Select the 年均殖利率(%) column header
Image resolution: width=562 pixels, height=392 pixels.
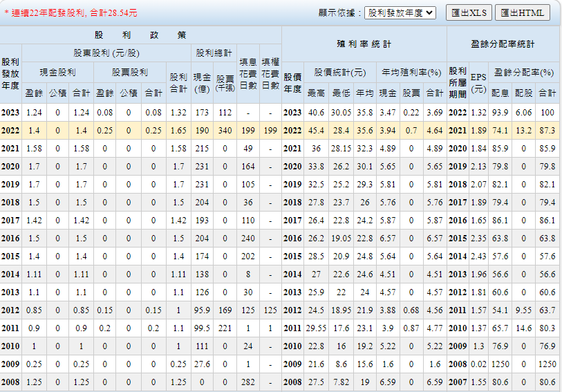(411, 71)
